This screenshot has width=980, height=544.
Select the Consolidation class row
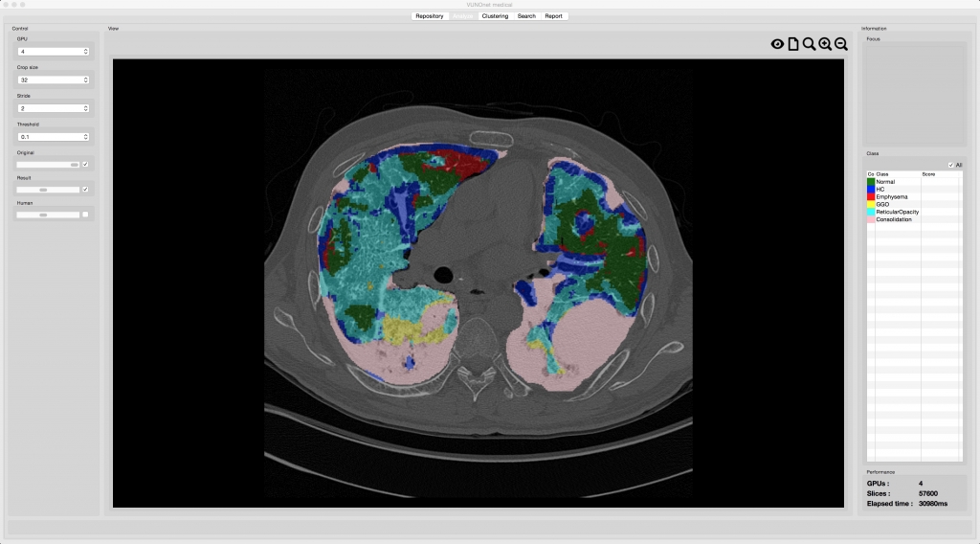coord(914,219)
